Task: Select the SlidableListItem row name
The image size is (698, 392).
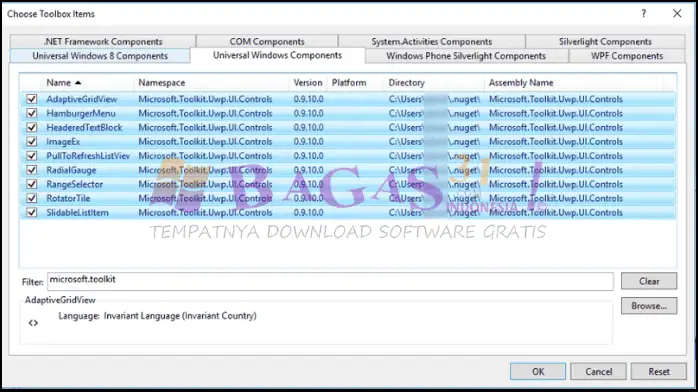Action: 77,212
